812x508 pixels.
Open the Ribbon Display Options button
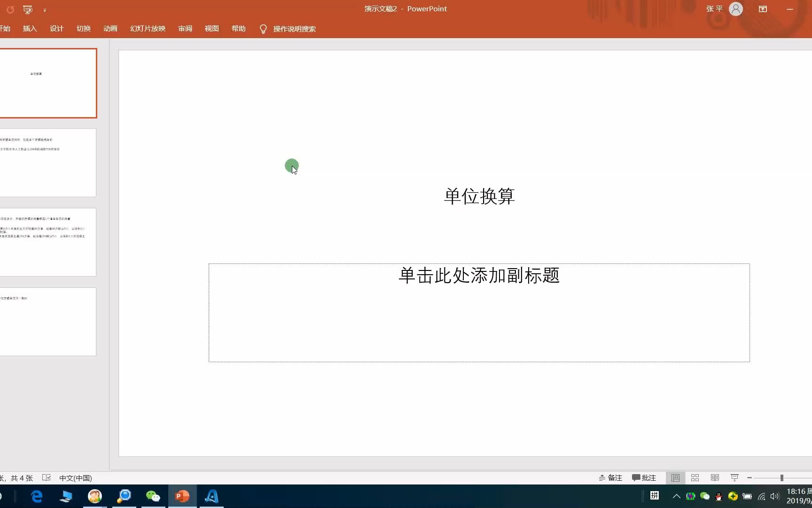(x=763, y=9)
